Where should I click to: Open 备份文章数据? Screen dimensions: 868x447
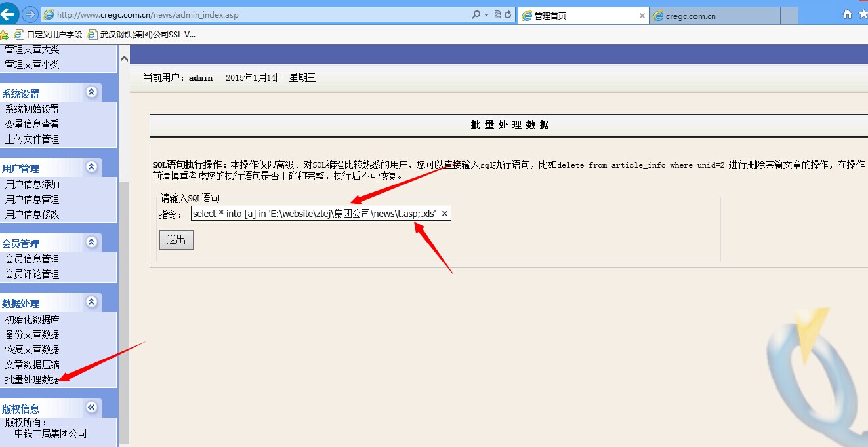tap(32, 334)
